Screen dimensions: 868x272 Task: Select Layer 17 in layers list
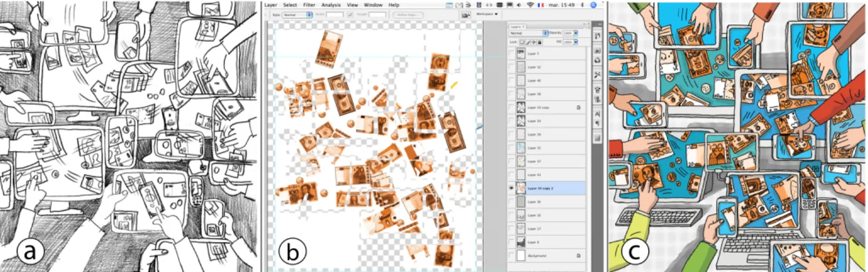coord(546,228)
